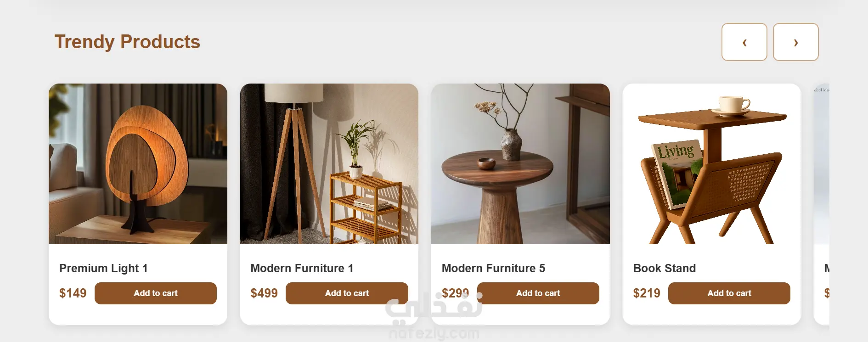Image resolution: width=868 pixels, height=342 pixels.
Task: Click the next carousel arrow button
Action: click(795, 42)
